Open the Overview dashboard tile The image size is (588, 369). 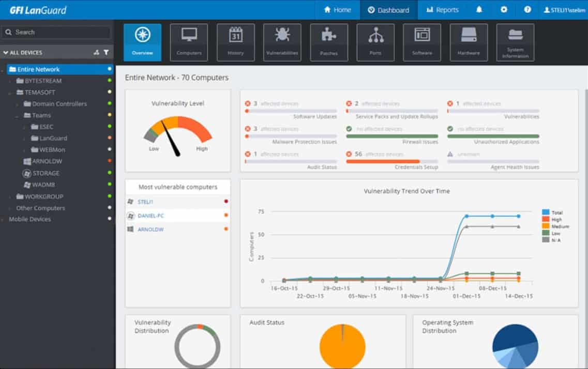pyautogui.click(x=143, y=42)
